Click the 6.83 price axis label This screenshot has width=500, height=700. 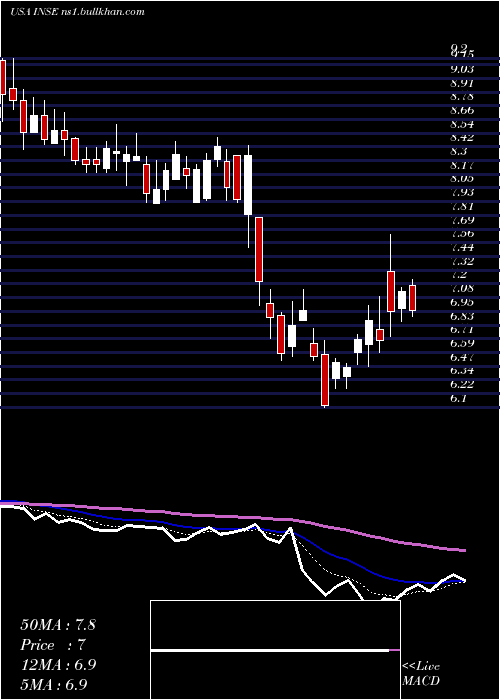(462, 316)
